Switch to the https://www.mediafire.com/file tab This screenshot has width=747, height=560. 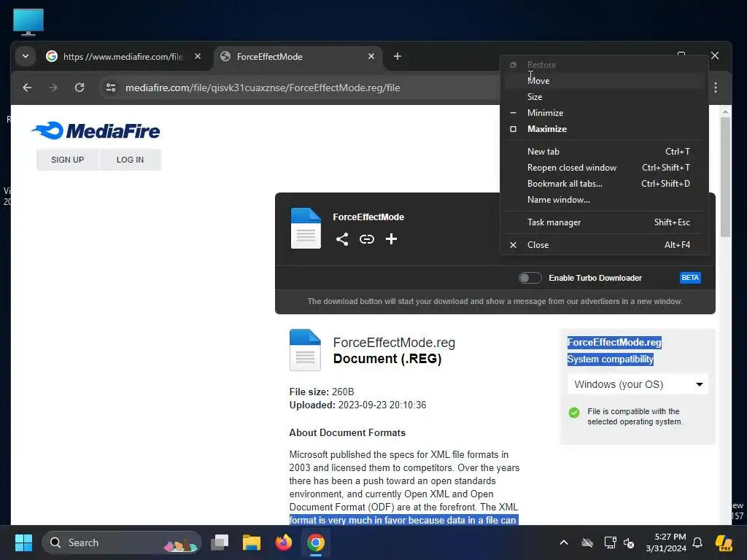click(x=124, y=57)
